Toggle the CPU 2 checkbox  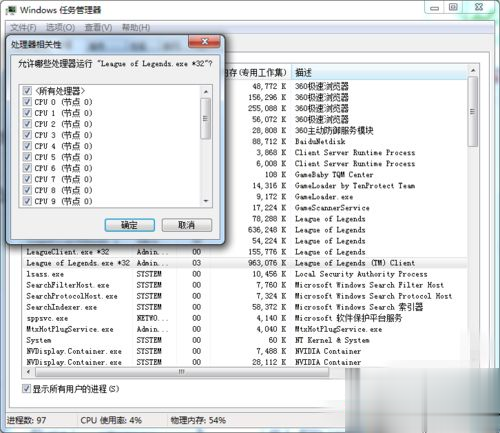(x=27, y=124)
